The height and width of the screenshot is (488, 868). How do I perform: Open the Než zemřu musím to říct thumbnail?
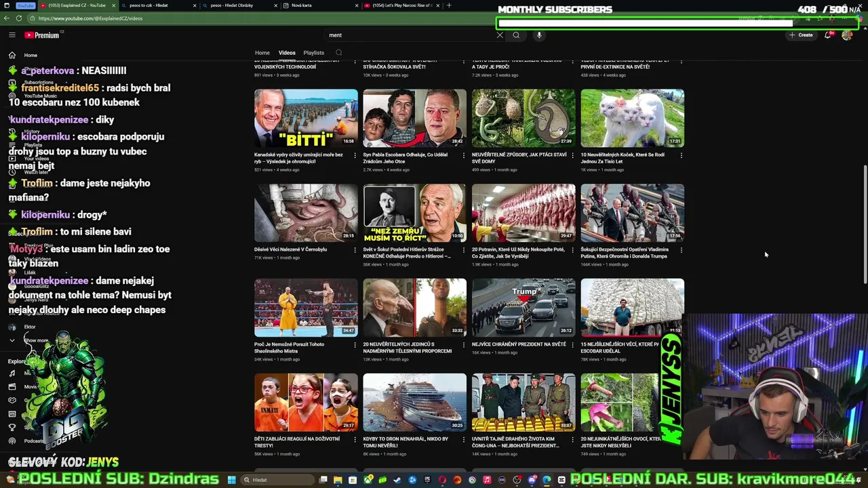[414, 213]
